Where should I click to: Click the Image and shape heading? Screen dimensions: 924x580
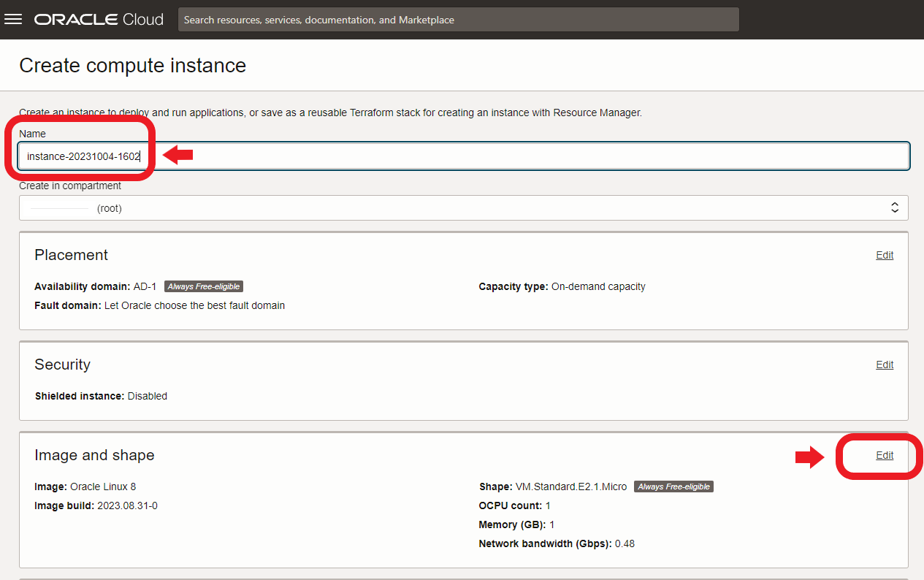94,455
